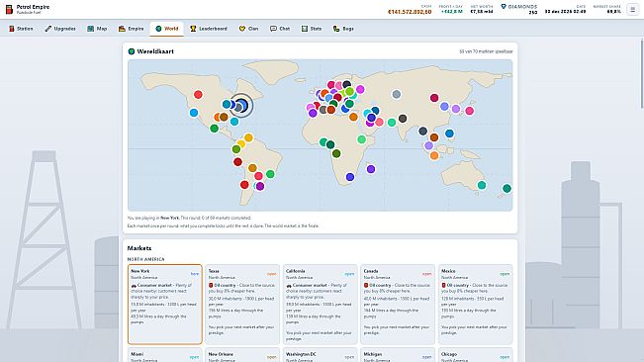The height and width of the screenshot is (362, 644).
Task: Open the California market card
Action: [320, 304]
